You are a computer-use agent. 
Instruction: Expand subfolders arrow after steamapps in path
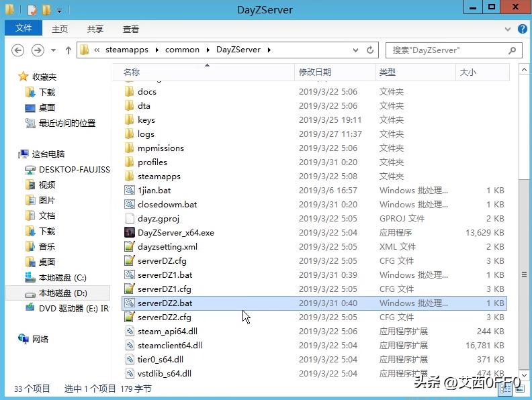tap(157, 50)
